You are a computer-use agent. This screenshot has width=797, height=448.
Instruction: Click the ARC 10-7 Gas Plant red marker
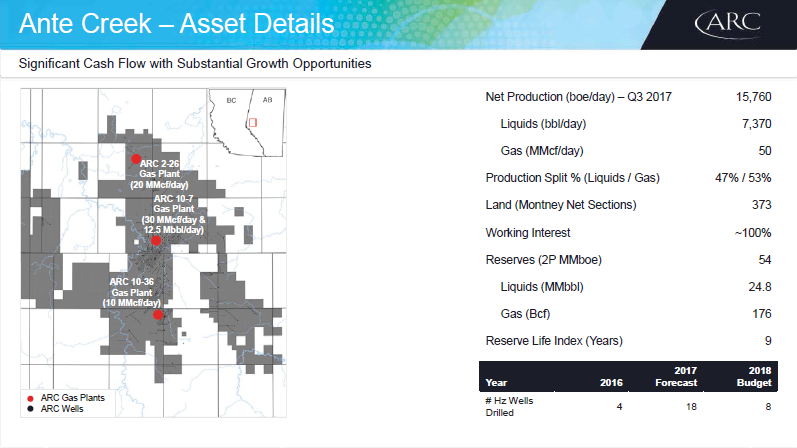tap(156, 241)
